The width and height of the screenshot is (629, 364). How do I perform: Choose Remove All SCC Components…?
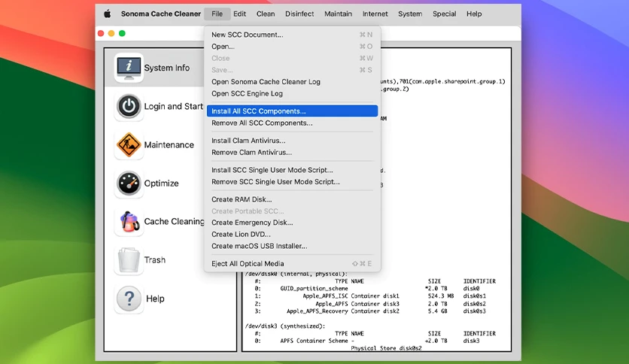click(x=292, y=123)
